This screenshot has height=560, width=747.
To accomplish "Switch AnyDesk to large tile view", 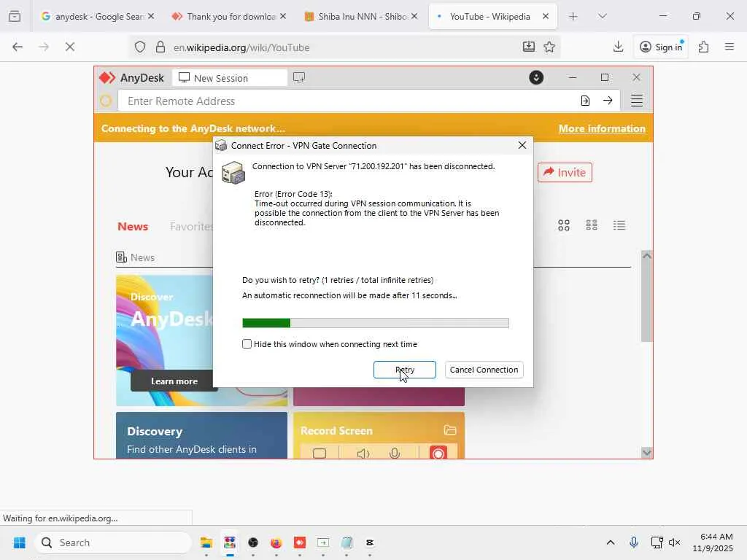I will point(564,225).
